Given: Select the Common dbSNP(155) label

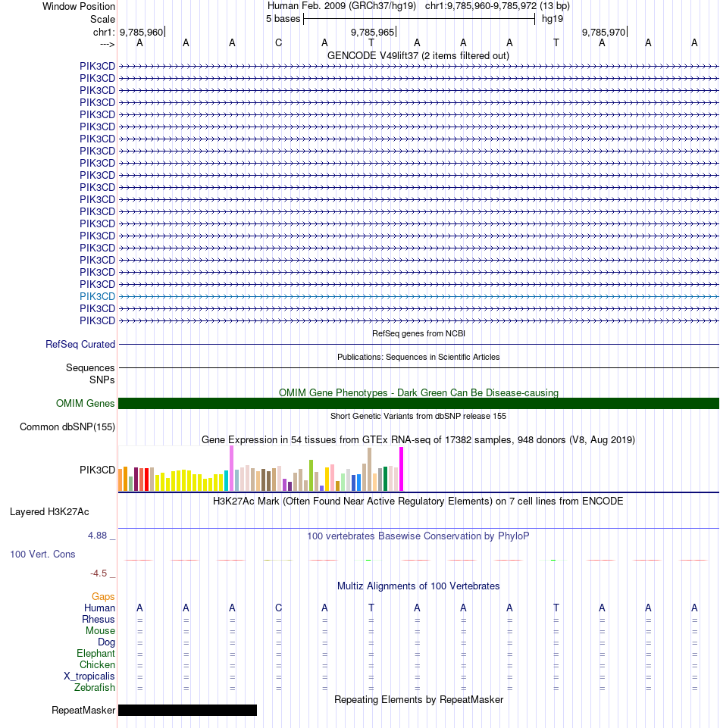Looking at the screenshot, I should pyautogui.click(x=67, y=427).
